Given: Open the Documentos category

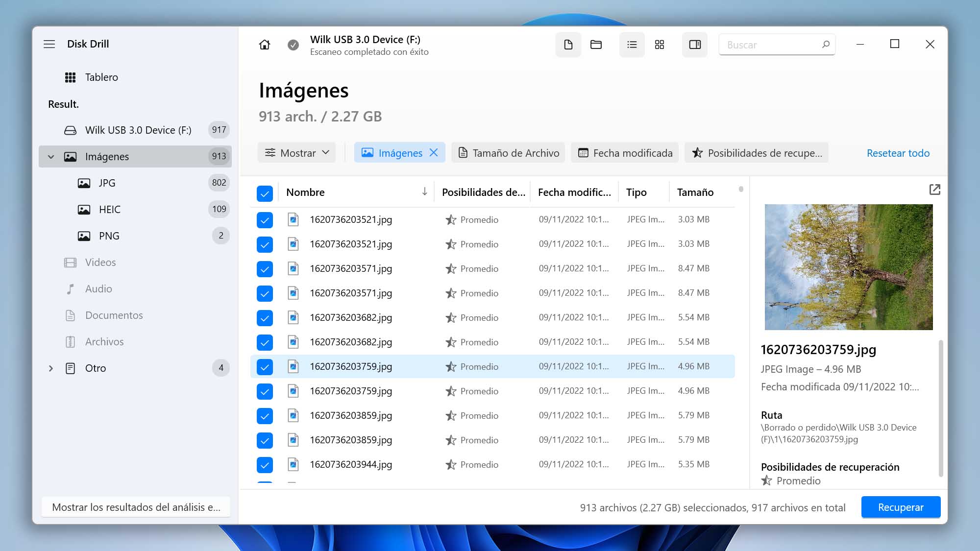Looking at the screenshot, I should (135, 315).
